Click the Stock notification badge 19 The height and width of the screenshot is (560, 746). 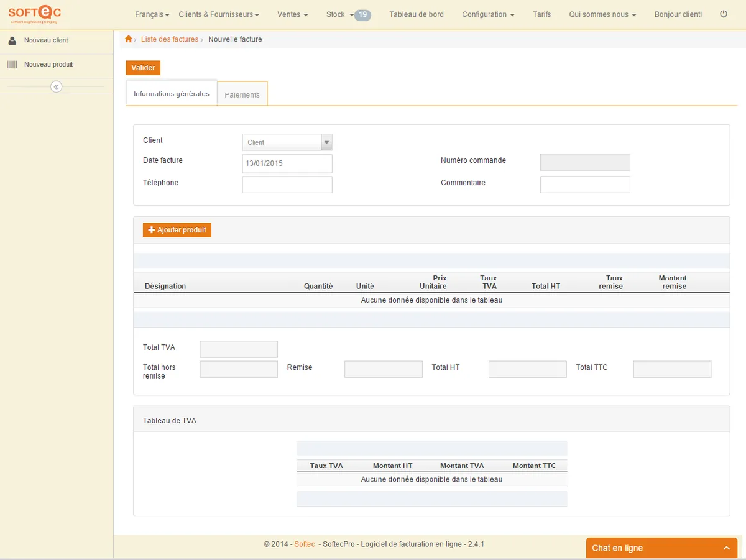[362, 14]
